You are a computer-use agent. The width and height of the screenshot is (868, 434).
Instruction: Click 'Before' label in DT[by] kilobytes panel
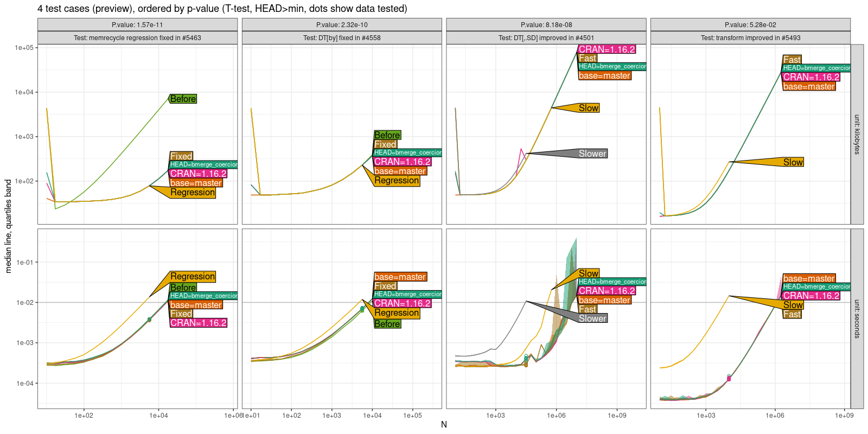[x=387, y=135]
